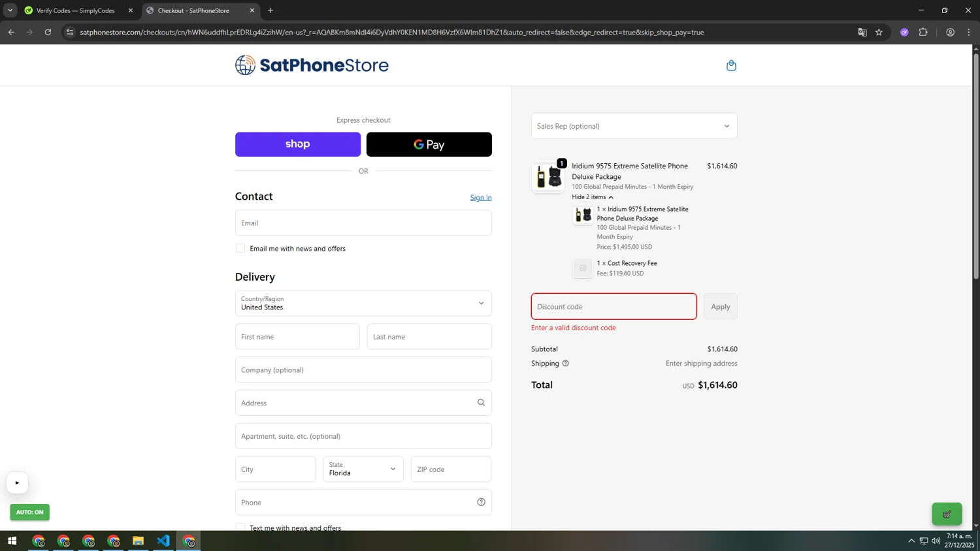Click the First name field
Screen dimensions: 980x551
[x=297, y=337]
